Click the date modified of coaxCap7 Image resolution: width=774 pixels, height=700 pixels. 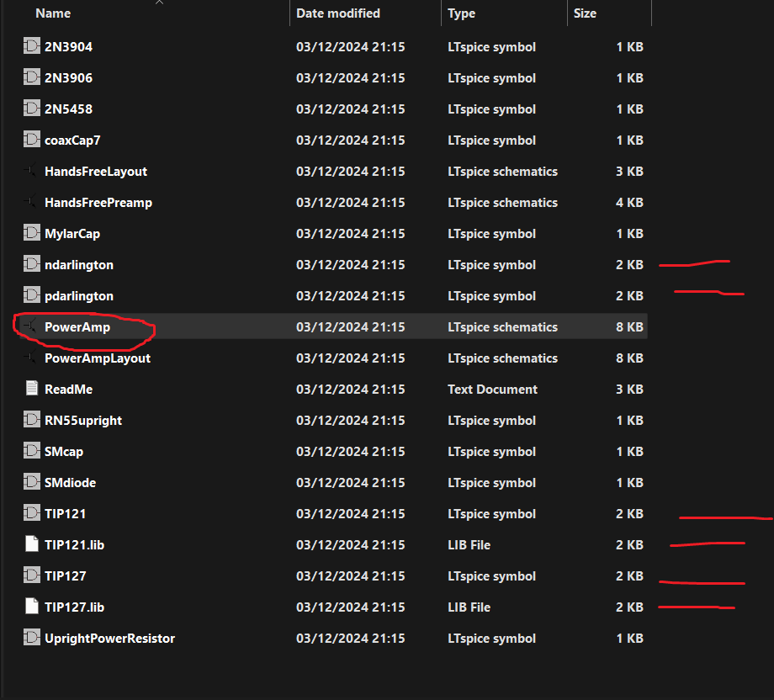click(351, 141)
